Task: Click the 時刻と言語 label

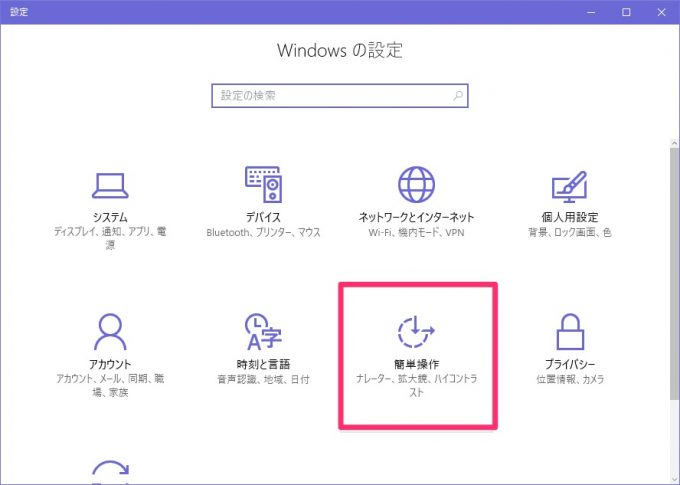Action: (263, 364)
